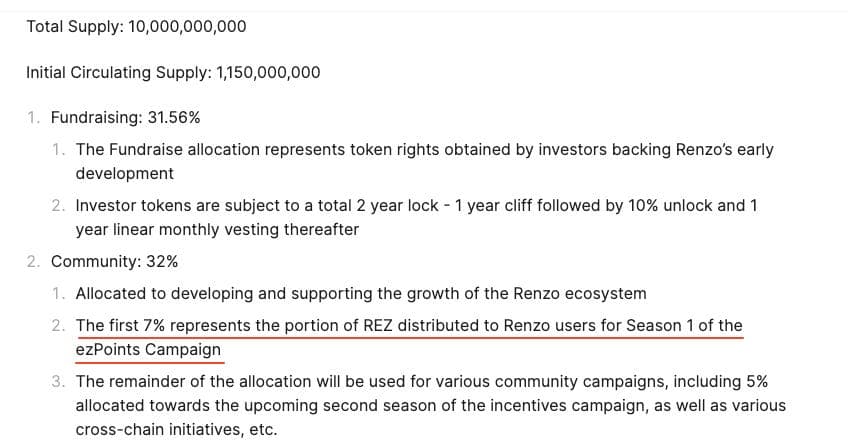
Task: Open underlined ezPoints Campaign link
Action: pos(148,350)
